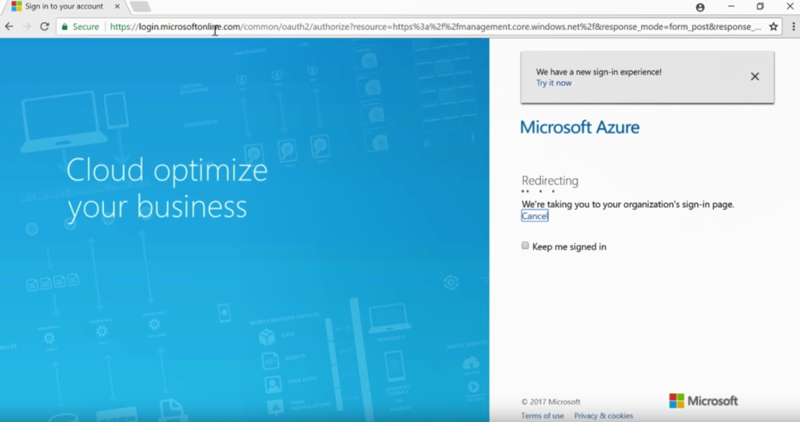The image size is (800, 422).
Task: Restore down the Chrome window
Action: 760,7
